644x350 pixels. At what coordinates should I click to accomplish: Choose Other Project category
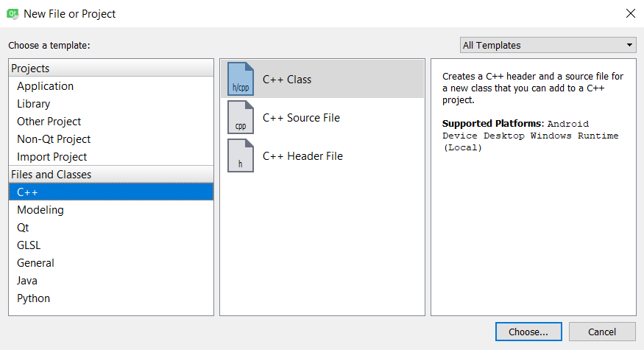(x=49, y=122)
